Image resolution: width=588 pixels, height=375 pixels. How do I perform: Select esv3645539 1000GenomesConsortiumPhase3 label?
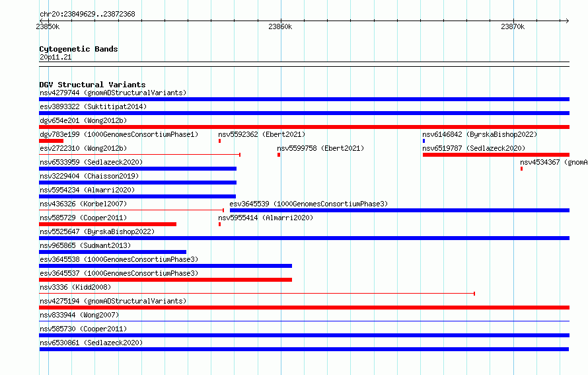pyautogui.click(x=309, y=204)
